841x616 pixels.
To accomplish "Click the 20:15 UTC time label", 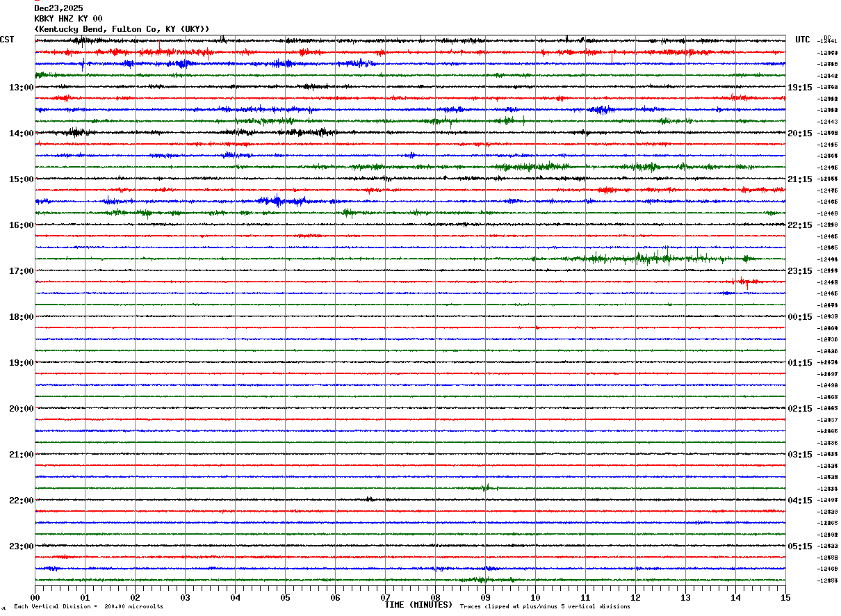I will pyautogui.click(x=799, y=133).
